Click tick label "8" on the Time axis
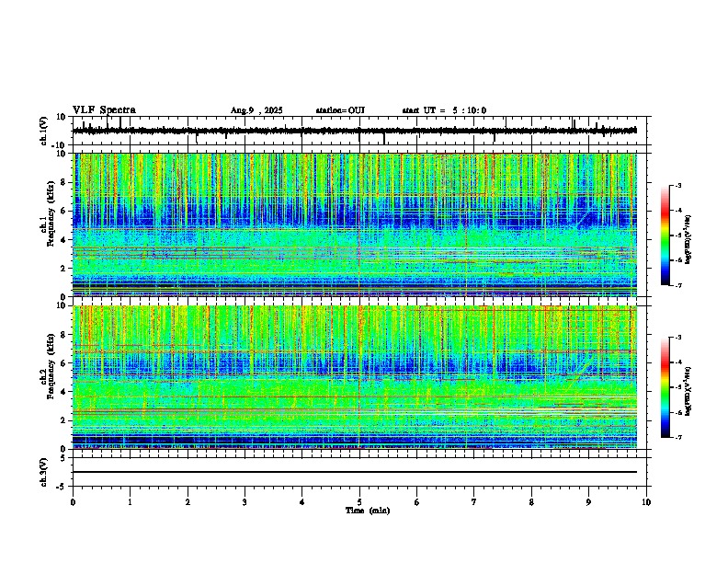The width and height of the screenshot is (728, 563). (x=531, y=502)
